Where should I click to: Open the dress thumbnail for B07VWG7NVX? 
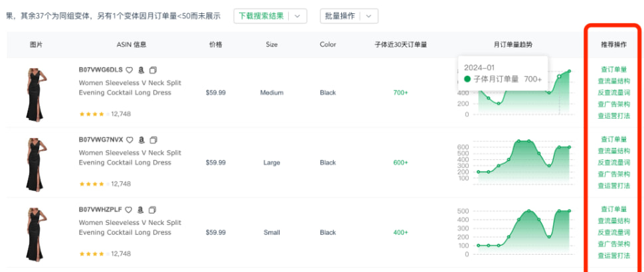coord(36,165)
